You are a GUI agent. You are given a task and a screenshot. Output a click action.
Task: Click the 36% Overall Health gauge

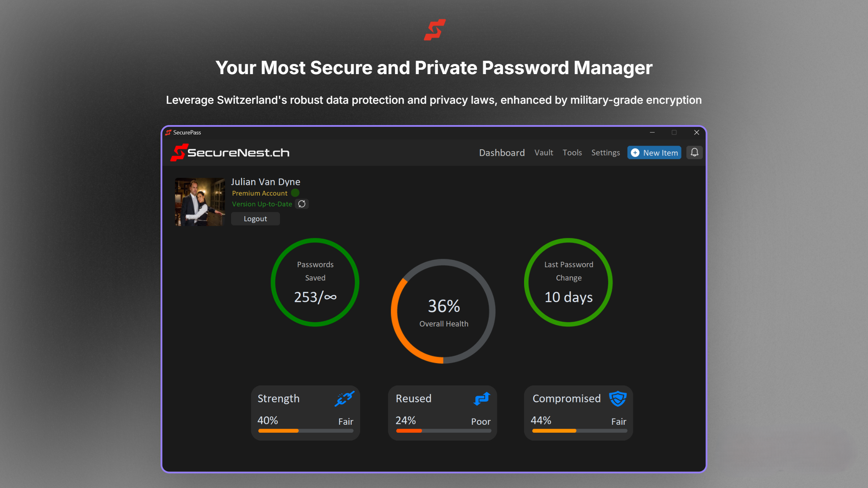(443, 311)
